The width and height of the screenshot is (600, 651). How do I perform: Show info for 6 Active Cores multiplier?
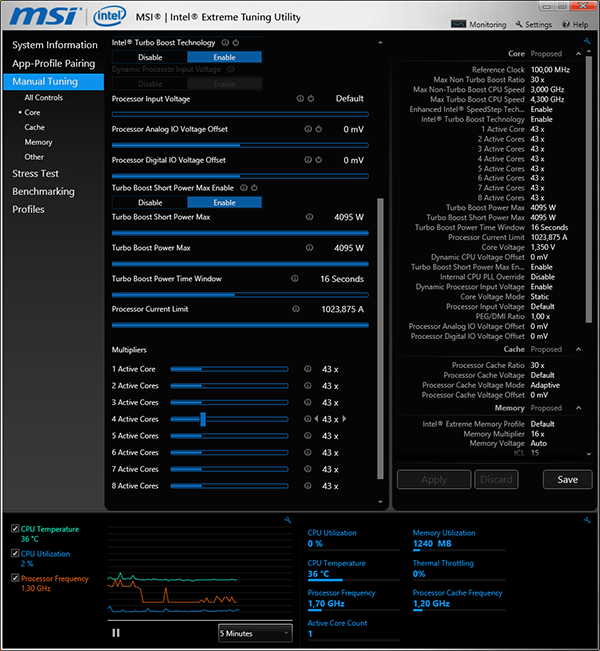click(308, 452)
